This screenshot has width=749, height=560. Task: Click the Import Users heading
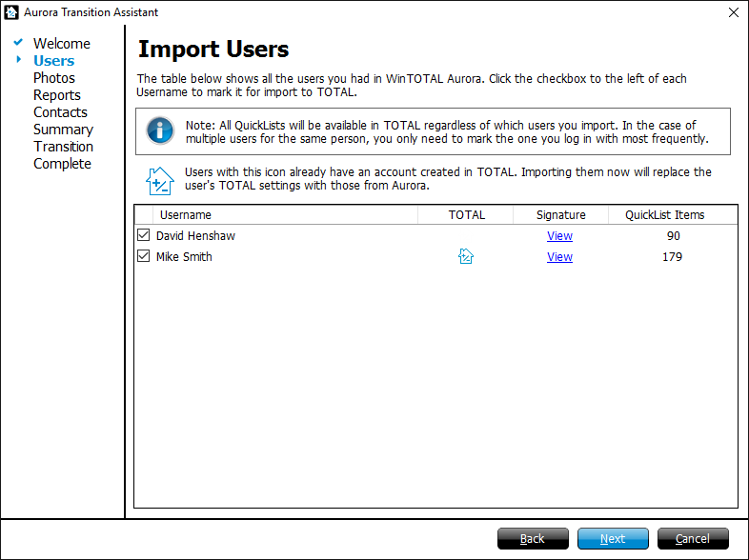click(213, 50)
